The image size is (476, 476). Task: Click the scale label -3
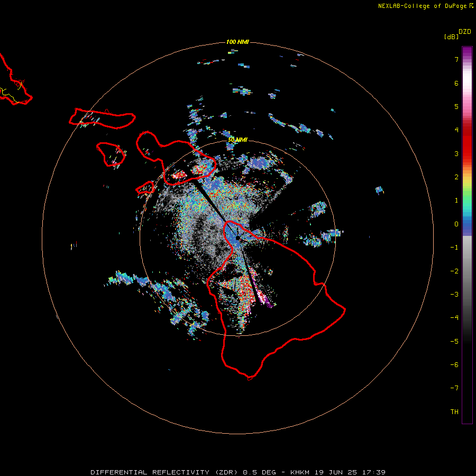click(x=454, y=295)
